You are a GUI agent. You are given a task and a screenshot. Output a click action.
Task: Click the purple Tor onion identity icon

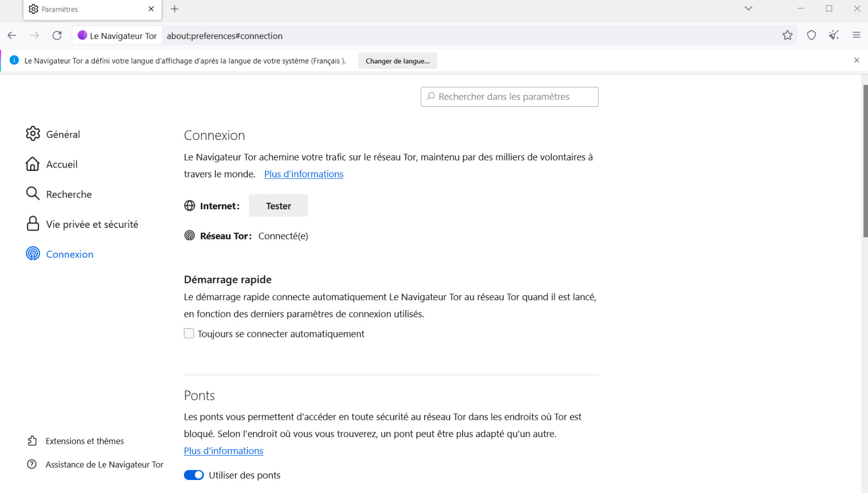click(x=82, y=35)
